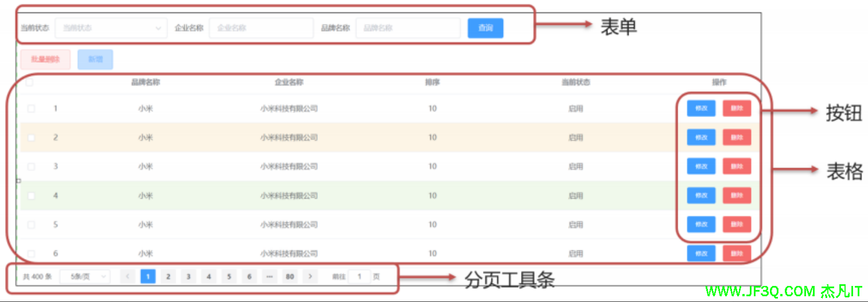This screenshot has width=868, height=302.
Task: Click the blue 查询 search button
Action: click(485, 28)
